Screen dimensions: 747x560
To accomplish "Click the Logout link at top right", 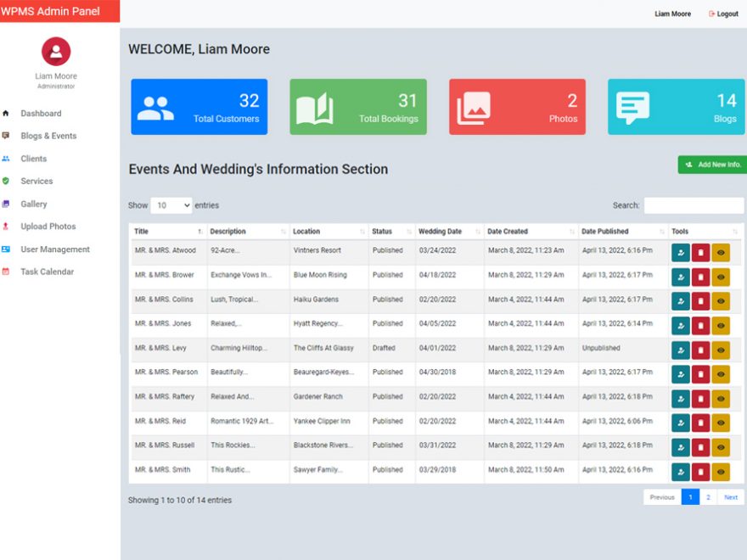I will click(x=723, y=14).
